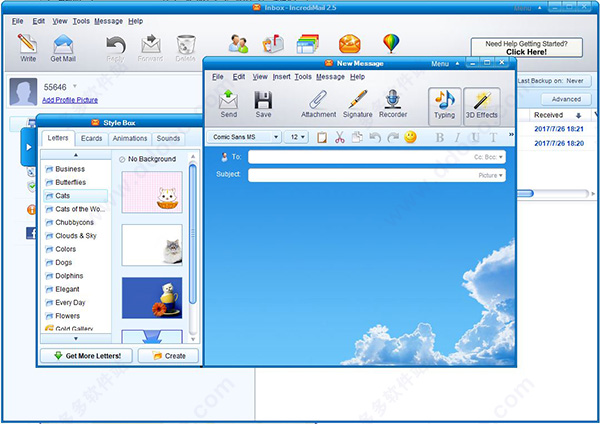Click the Style Box thumbnail scrollbar
This screenshot has height=424, width=600.
click(192, 233)
